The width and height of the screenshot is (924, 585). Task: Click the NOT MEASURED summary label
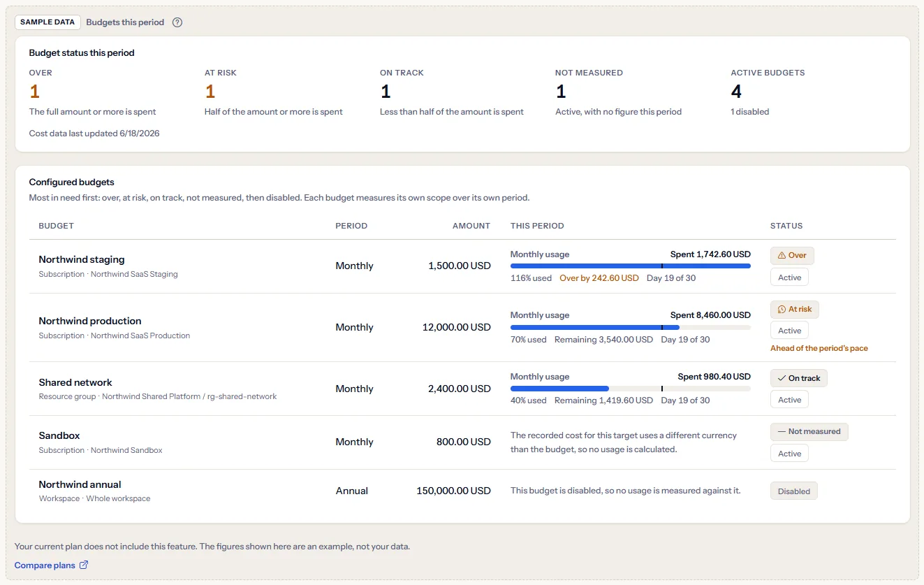pyautogui.click(x=589, y=73)
